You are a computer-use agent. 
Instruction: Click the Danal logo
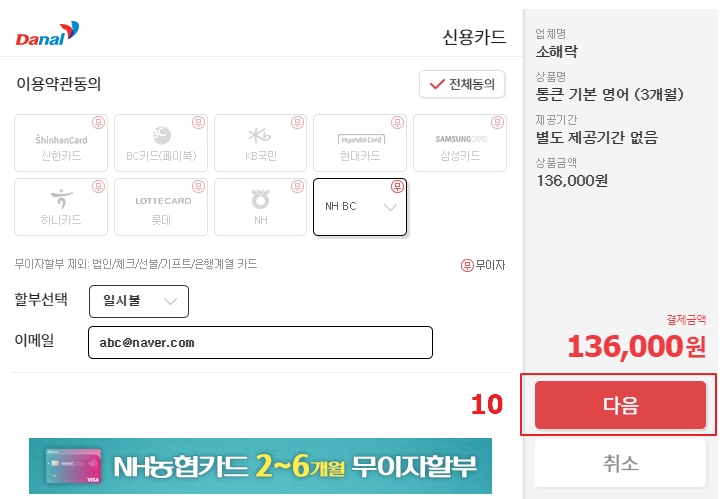coord(47,34)
